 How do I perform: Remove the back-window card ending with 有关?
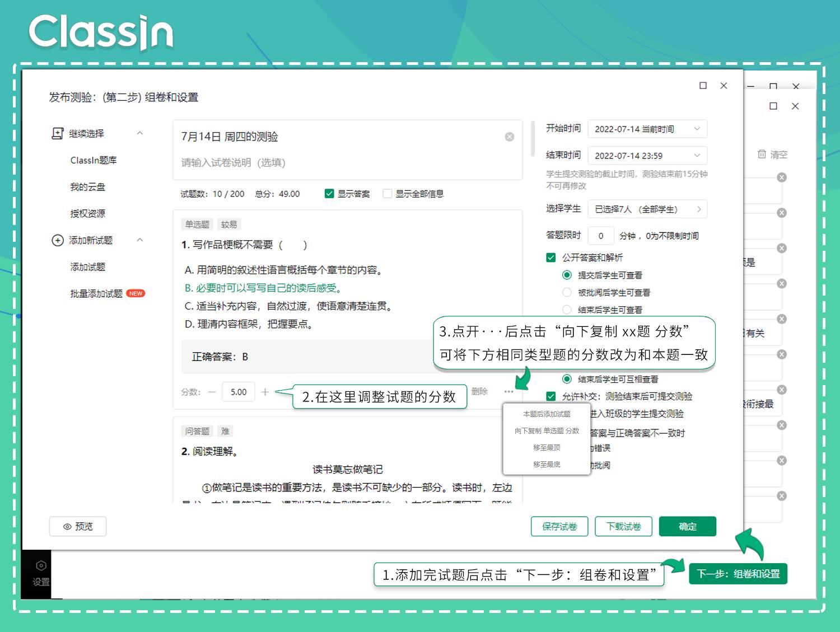coord(782,319)
